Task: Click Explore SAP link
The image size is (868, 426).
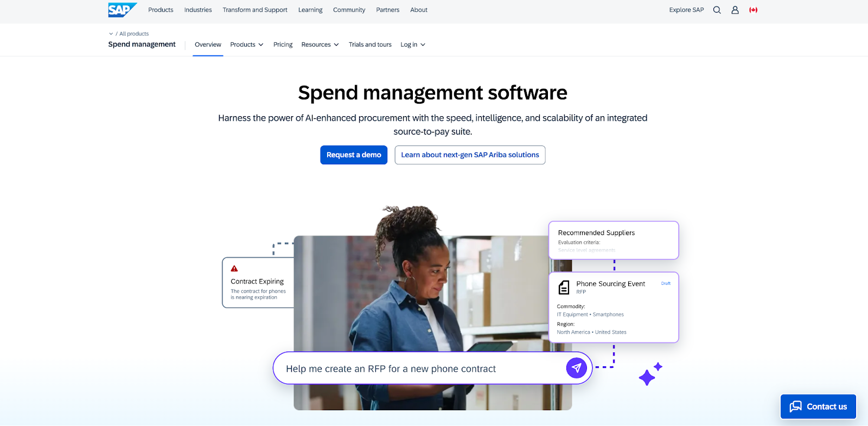Action: (686, 10)
